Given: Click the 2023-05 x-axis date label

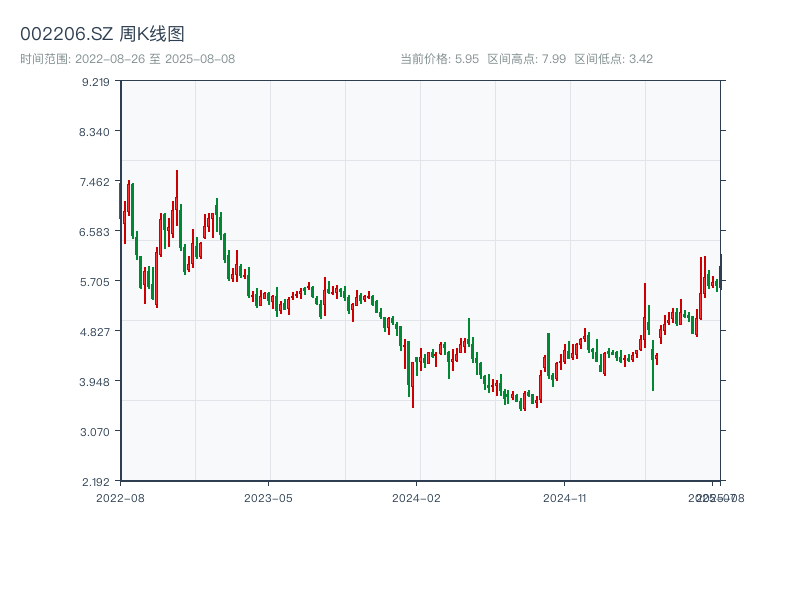Looking at the screenshot, I should [x=268, y=497].
